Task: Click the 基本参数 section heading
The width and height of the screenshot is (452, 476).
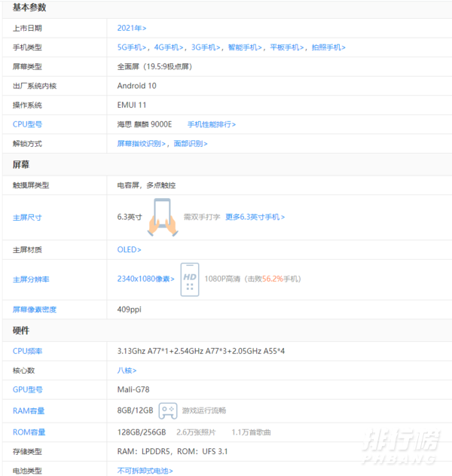Action: [29, 8]
